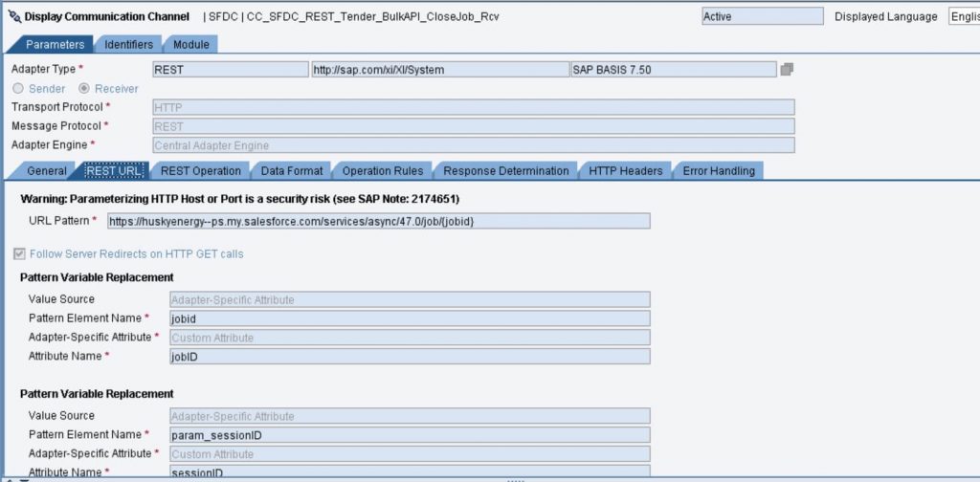Click the second Pattern Variable Replacement heading
Image resolution: width=980 pixels, height=482 pixels.
pyautogui.click(x=97, y=394)
